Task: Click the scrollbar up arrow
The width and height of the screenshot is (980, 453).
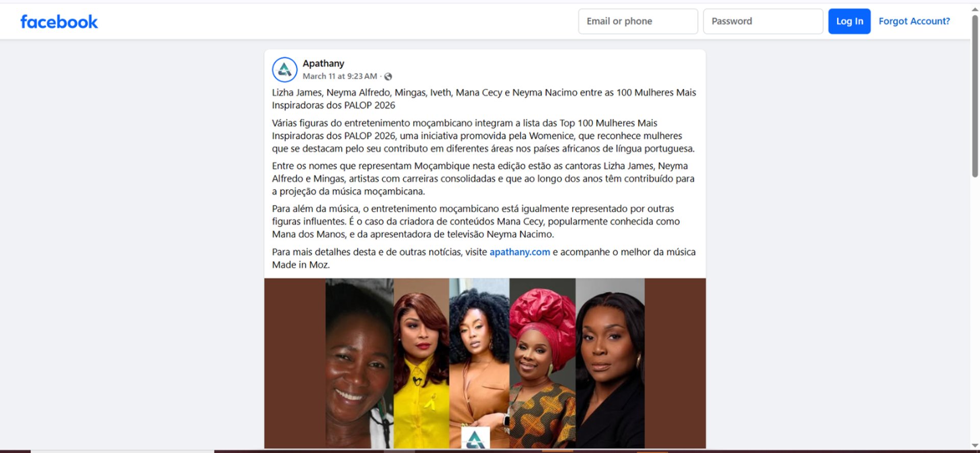Action: [975, 9]
